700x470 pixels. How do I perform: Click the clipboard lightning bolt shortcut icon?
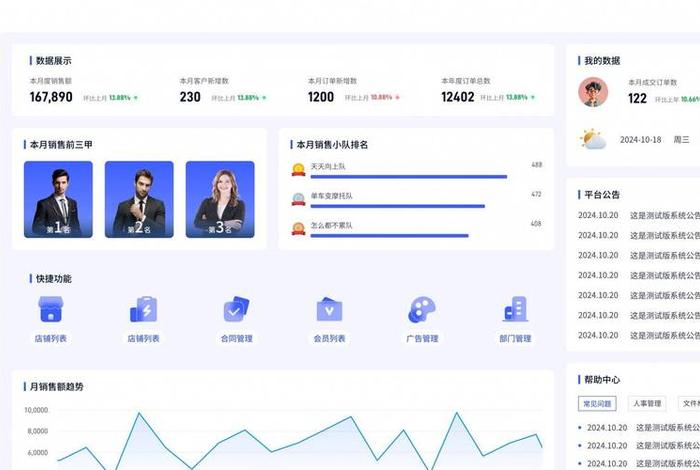click(143, 309)
